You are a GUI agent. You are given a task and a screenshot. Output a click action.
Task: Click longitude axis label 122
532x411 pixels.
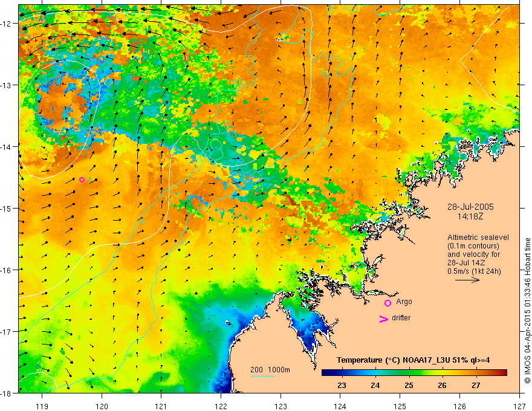[x=221, y=406]
